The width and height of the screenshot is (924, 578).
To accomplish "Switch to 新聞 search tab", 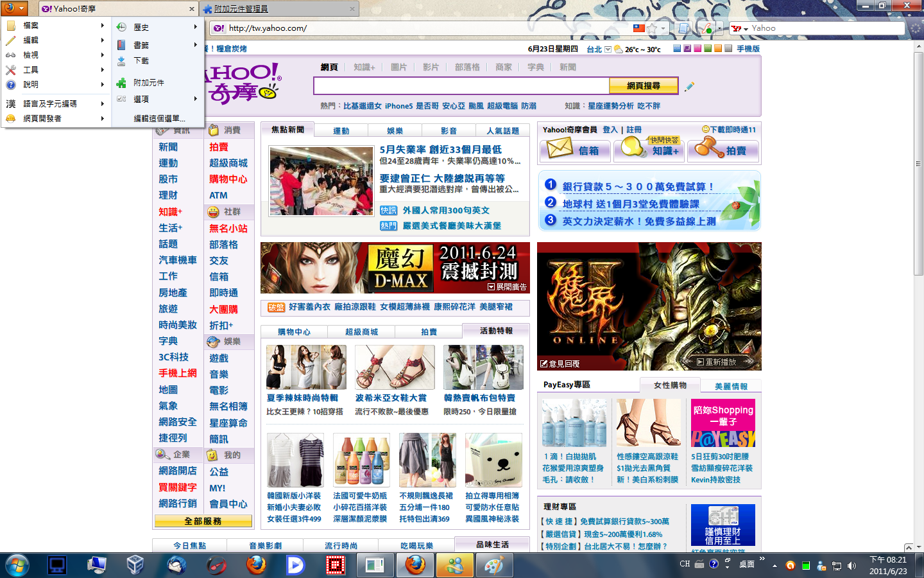I will [568, 67].
